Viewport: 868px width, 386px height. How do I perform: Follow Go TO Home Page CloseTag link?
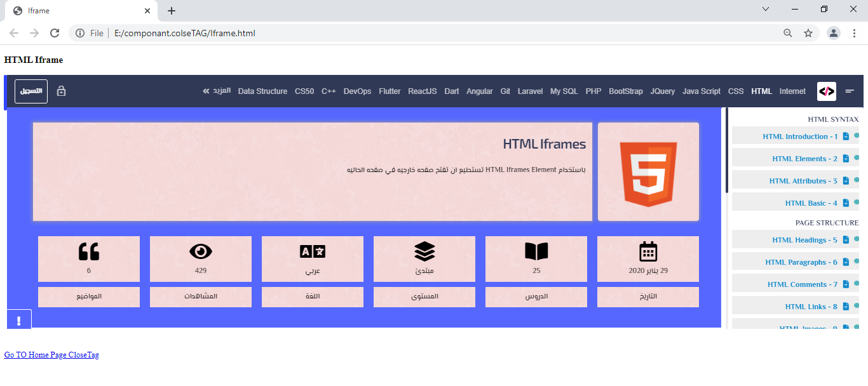pyautogui.click(x=51, y=355)
